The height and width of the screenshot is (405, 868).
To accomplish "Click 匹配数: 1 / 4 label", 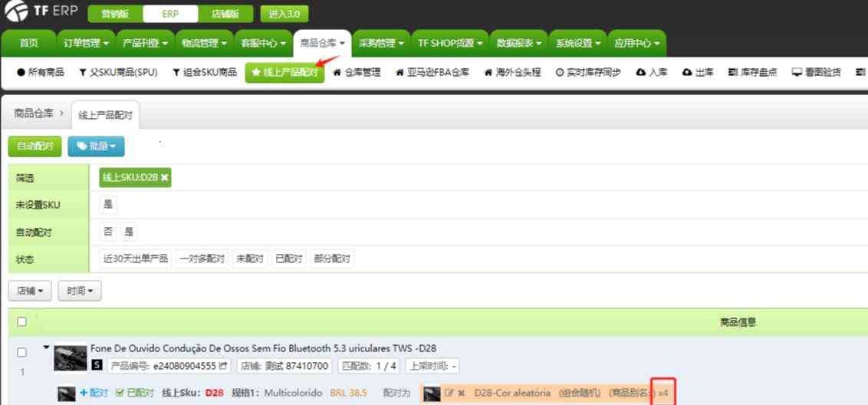I will pyautogui.click(x=370, y=366).
